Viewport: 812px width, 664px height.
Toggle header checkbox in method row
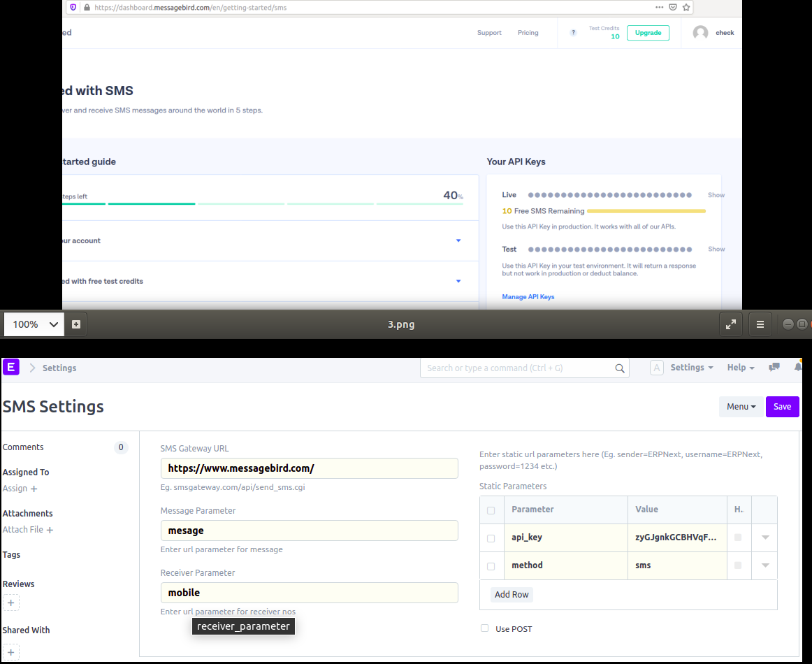pyautogui.click(x=738, y=565)
